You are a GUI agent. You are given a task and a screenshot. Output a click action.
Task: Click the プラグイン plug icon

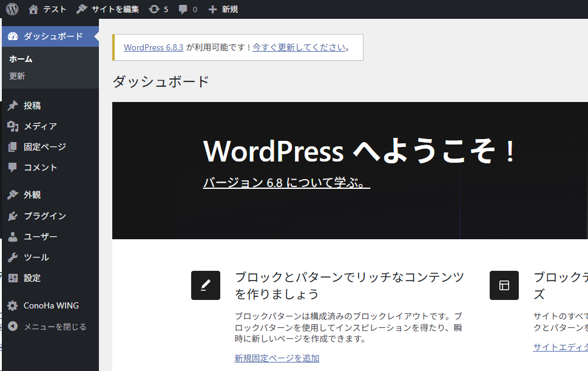pyautogui.click(x=13, y=216)
